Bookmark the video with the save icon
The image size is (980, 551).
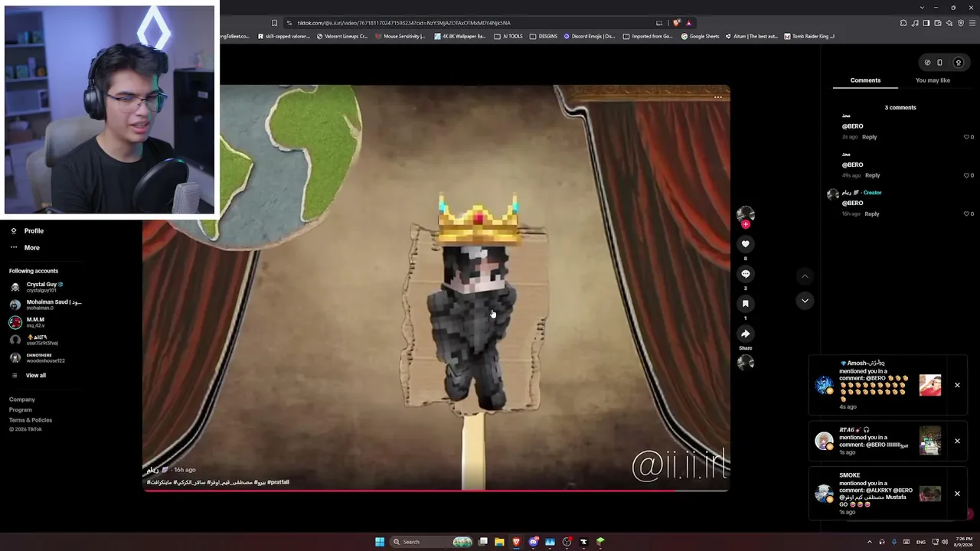[x=745, y=304]
